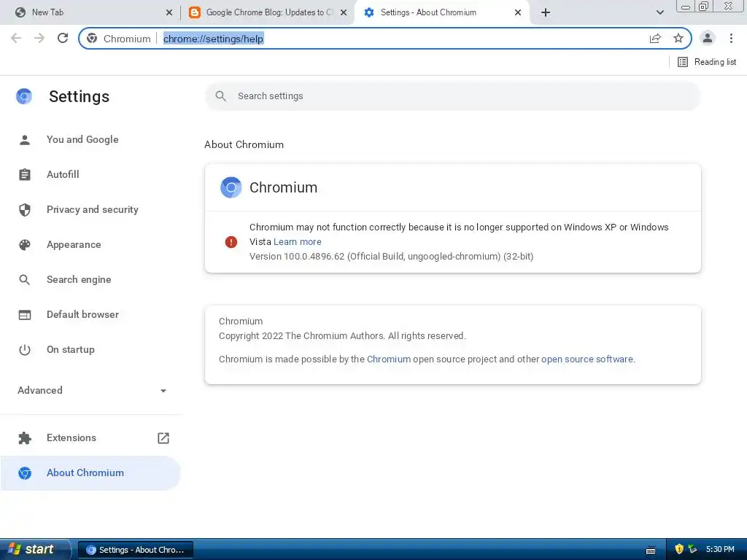Click the Appearance palette icon
Image resolution: width=747 pixels, height=560 pixels.
coord(24,245)
